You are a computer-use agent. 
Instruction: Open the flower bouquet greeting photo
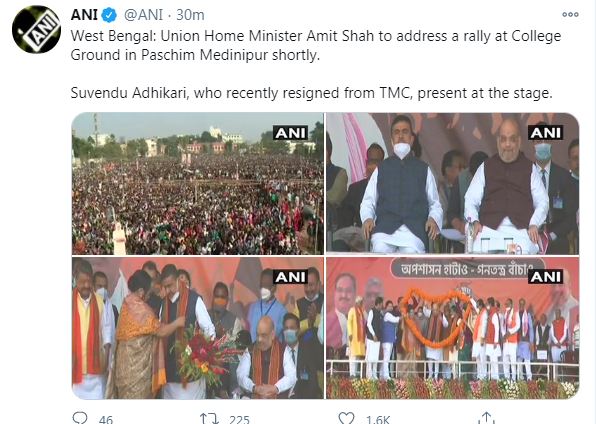pyautogui.click(x=198, y=328)
